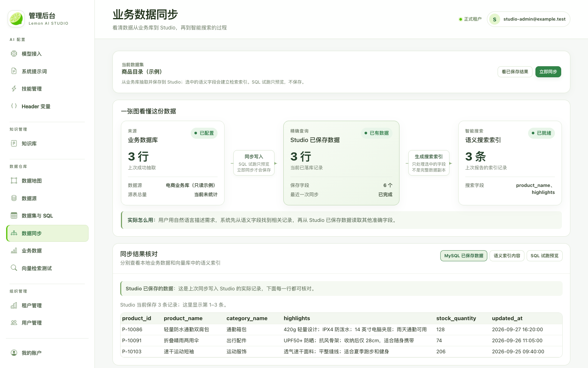Switch to 语义索引内容 tab

click(507, 256)
